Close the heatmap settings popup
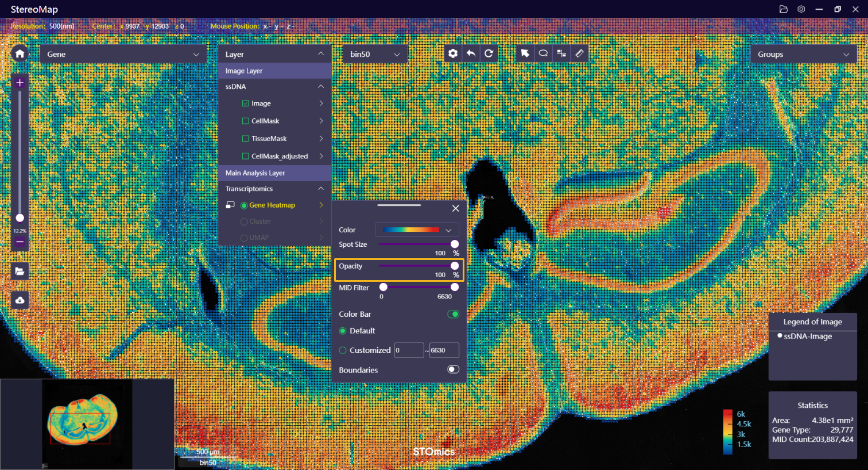The height and width of the screenshot is (470, 868). (455, 208)
